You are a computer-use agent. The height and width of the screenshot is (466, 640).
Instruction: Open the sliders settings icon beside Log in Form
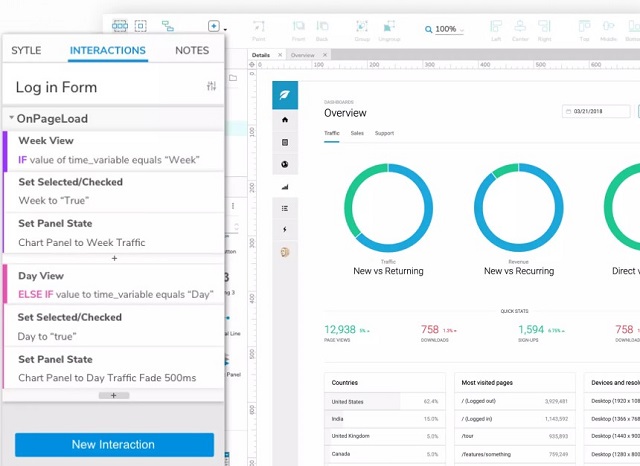(x=211, y=86)
